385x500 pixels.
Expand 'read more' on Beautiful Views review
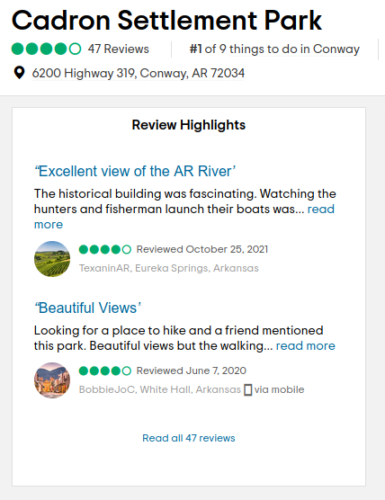coord(305,346)
